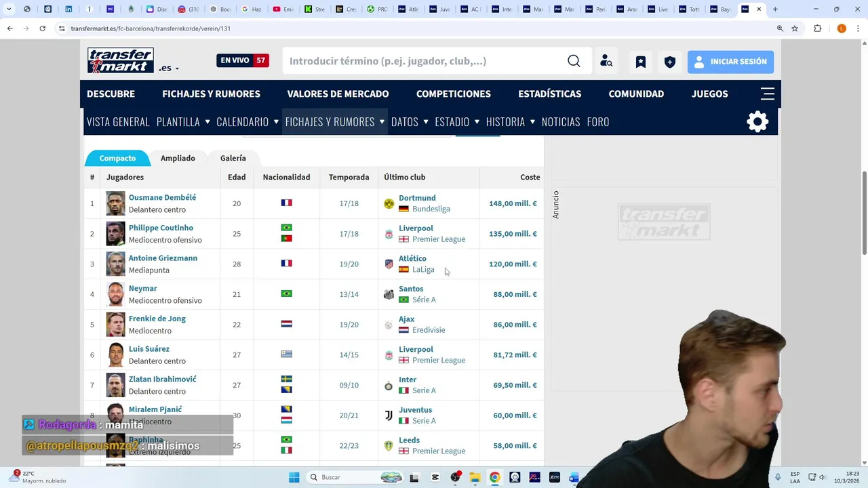This screenshot has width=868, height=488.
Task: Open the Windows Start button
Action: click(x=294, y=477)
